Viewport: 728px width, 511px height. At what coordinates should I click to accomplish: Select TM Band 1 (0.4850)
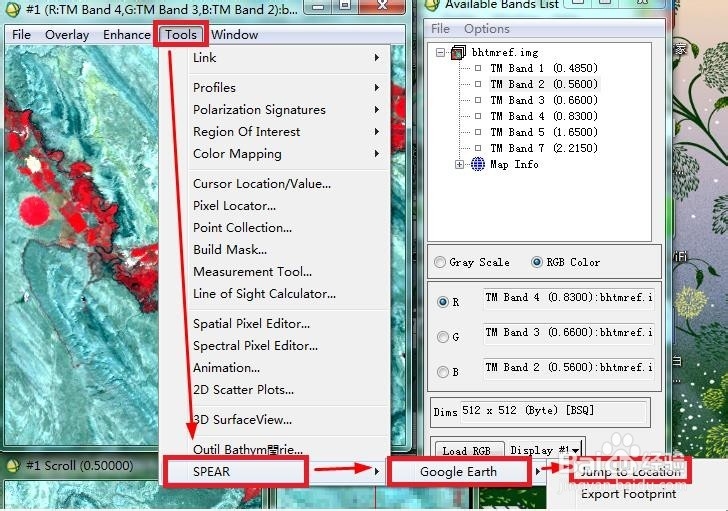click(544, 68)
